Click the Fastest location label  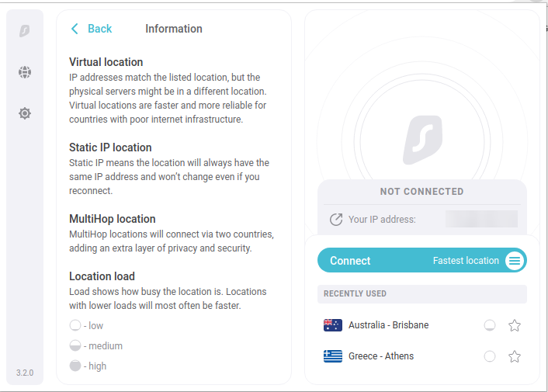point(466,261)
